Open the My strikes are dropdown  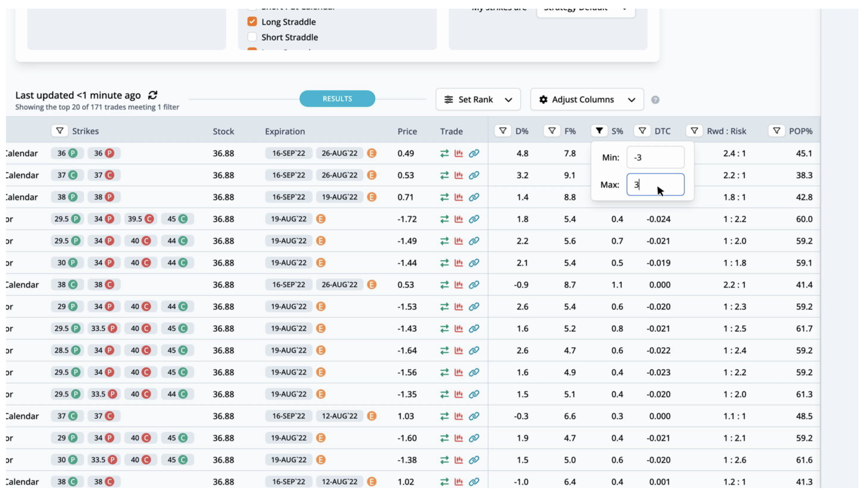pyautogui.click(x=585, y=10)
